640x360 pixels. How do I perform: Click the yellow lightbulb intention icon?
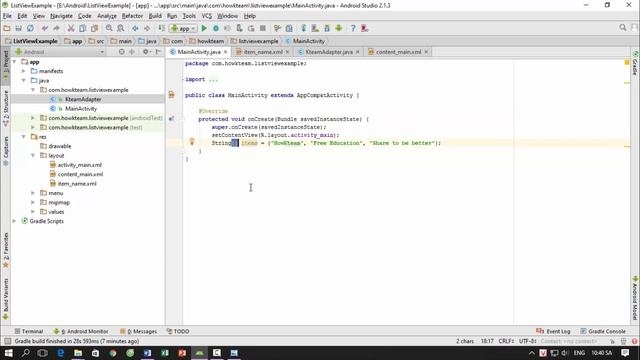click(191, 142)
